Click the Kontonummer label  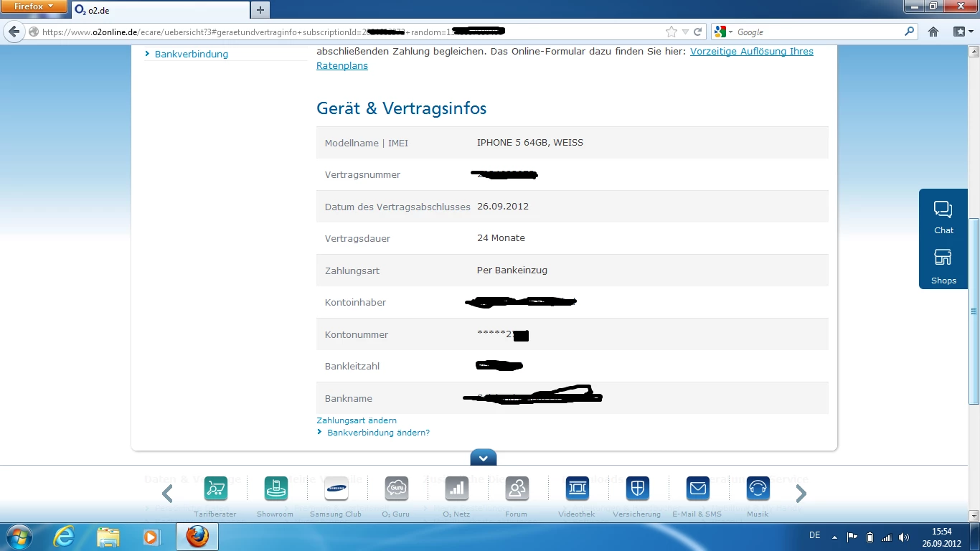(357, 334)
